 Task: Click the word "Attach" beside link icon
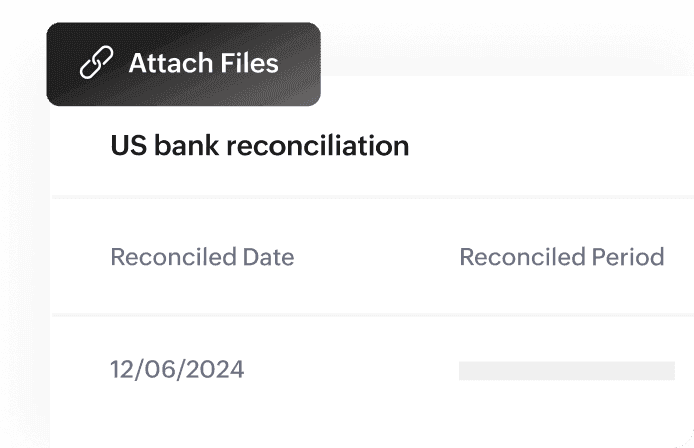tap(166, 64)
